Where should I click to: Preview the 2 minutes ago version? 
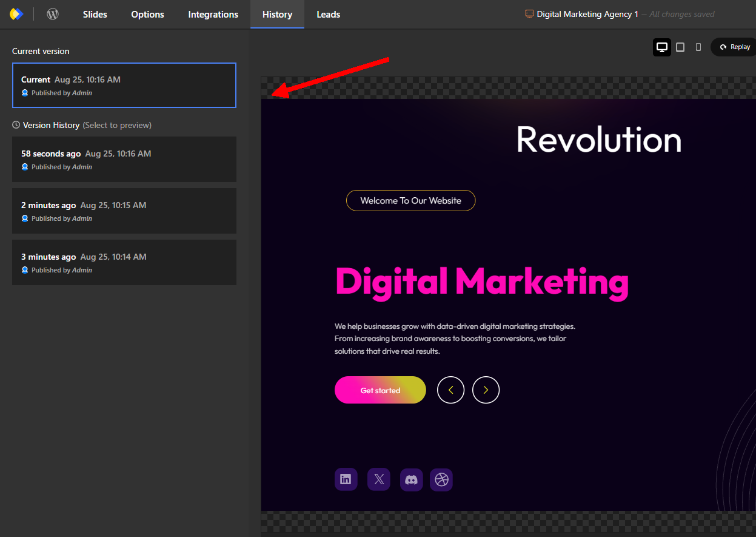124,211
